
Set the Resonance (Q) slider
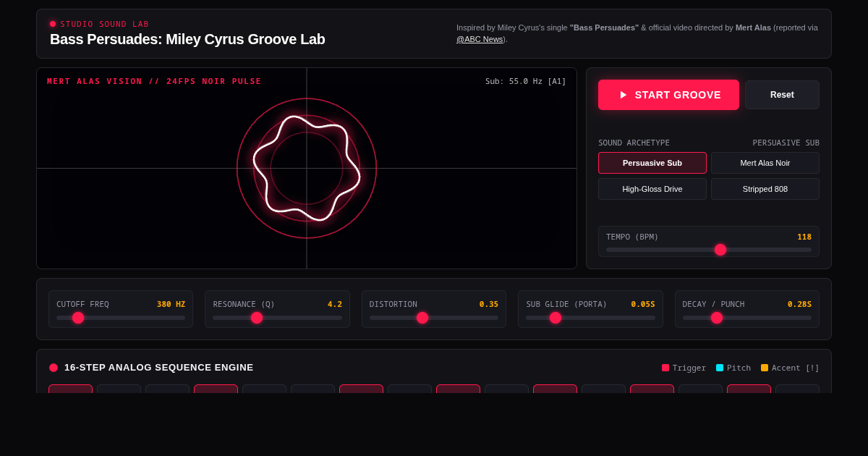click(277, 318)
